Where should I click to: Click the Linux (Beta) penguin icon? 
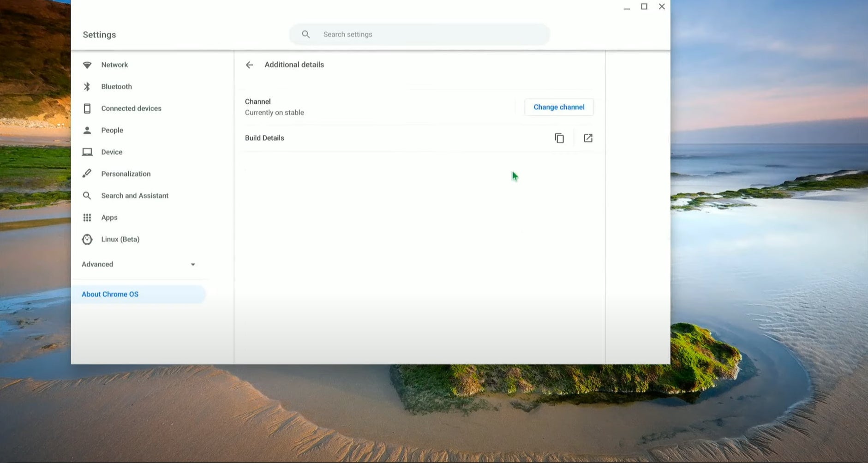[87, 239]
